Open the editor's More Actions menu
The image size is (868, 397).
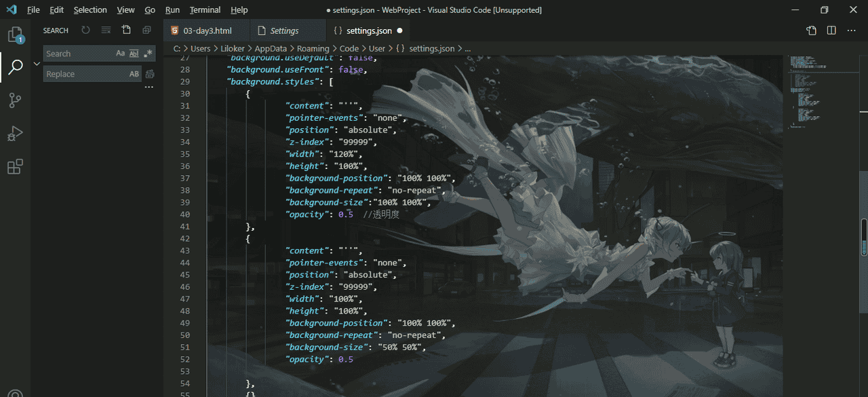pos(852,31)
